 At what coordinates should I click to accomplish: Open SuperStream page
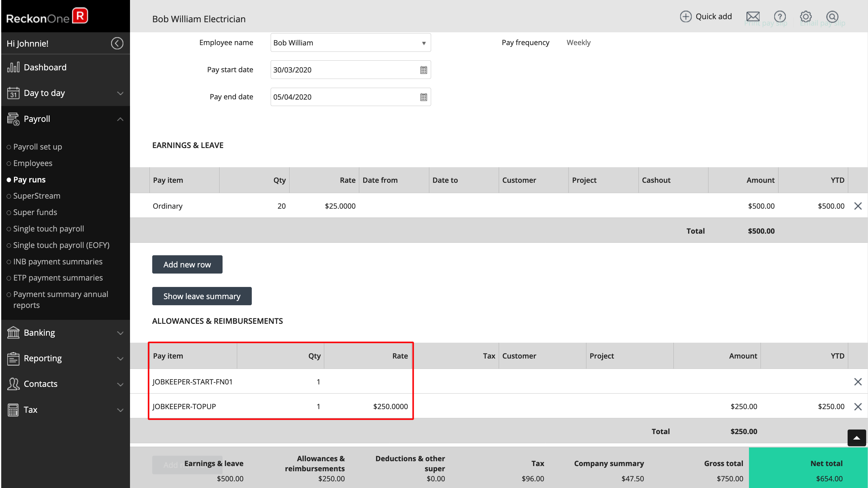(37, 196)
